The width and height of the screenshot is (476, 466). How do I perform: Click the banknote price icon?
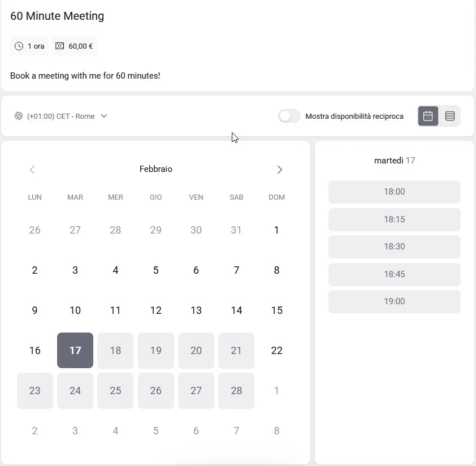tap(60, 46)
